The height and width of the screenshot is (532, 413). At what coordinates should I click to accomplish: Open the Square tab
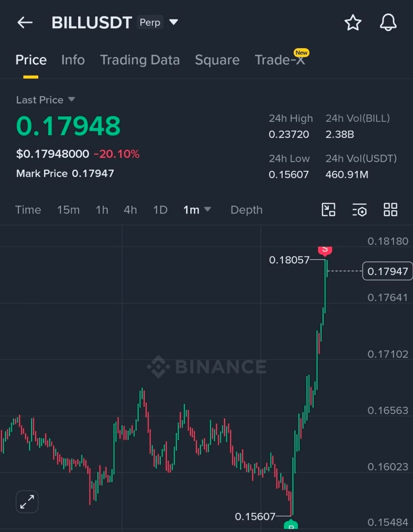click(217, 60)
